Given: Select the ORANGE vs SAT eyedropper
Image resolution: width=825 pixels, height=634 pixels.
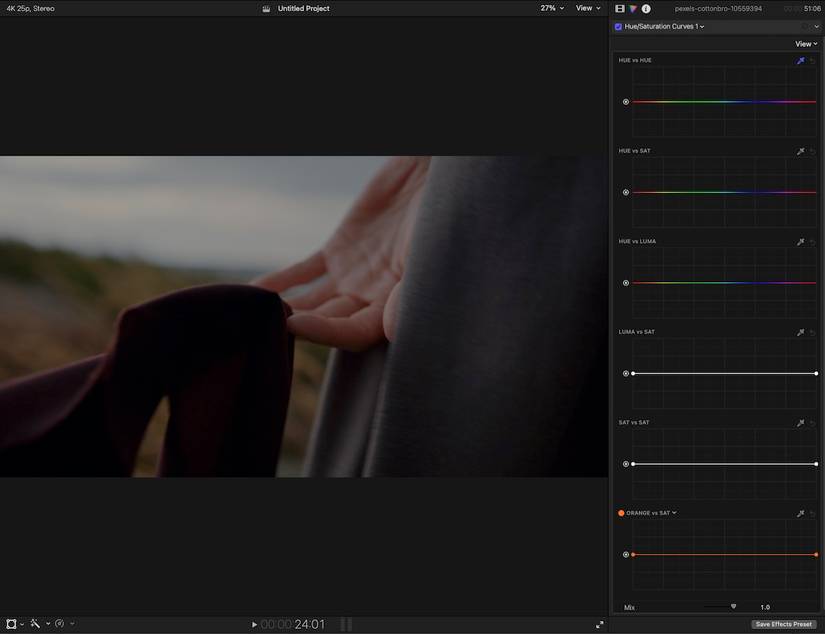Looking at the screenshot, I should (800, 512).
